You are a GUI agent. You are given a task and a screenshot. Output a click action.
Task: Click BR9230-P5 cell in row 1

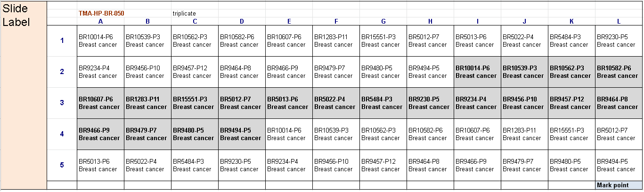(619, 41)
